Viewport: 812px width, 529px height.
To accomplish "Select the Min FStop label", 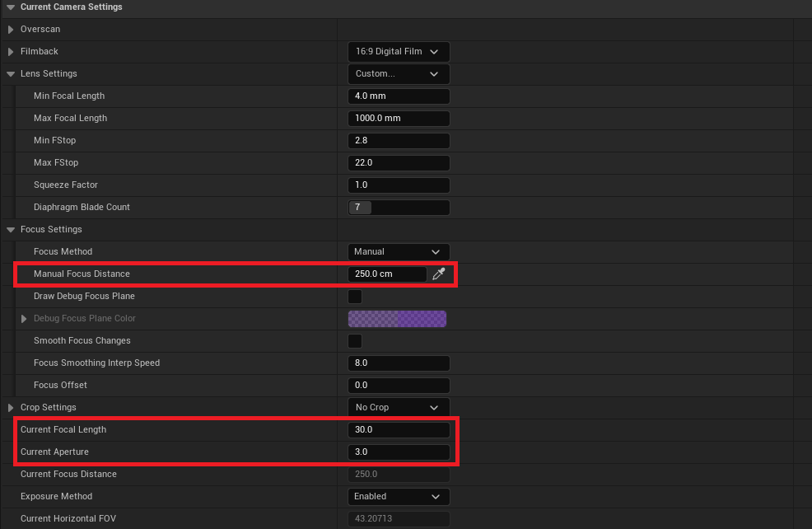I will click(x=54, y=140).
